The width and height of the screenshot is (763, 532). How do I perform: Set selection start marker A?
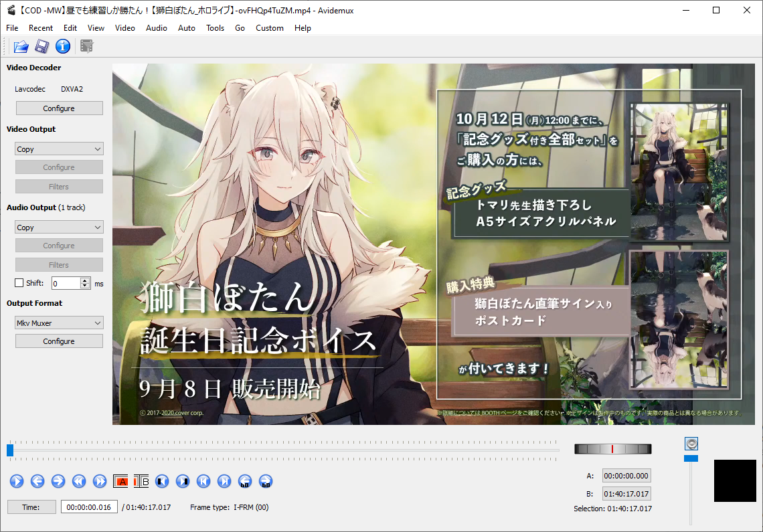pyautogui.click(x=120, y=481)
